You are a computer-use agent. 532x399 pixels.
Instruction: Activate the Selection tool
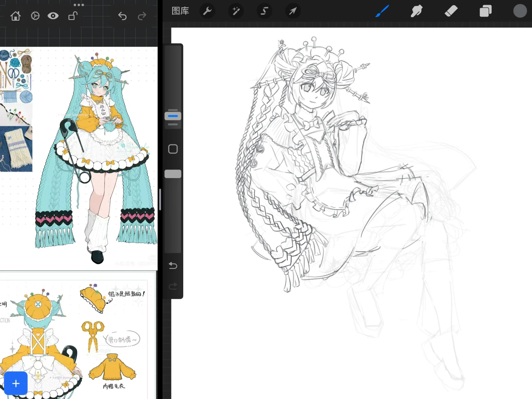click(x=264, y=11)
